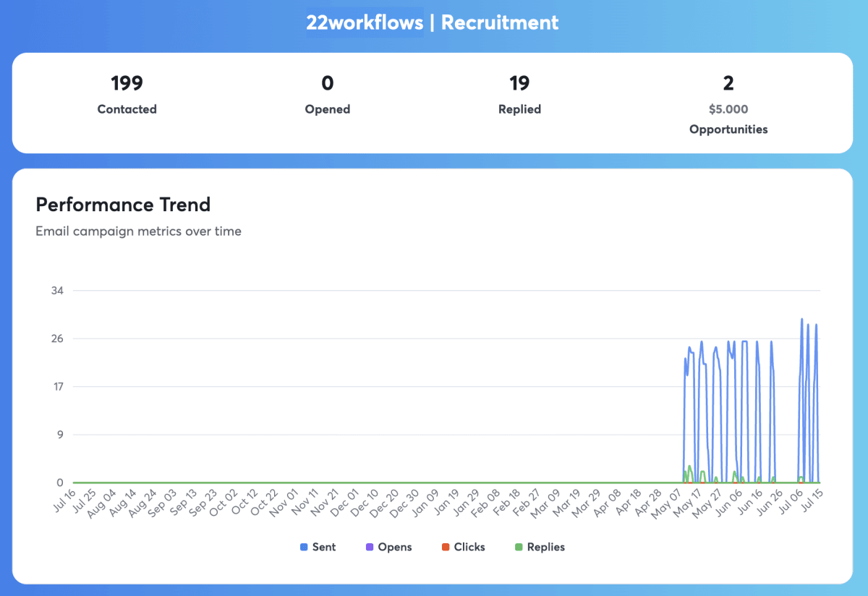Toggle the Replies series legend label
Image resolution: width=868 pixels, height=596 pixels.
pyautogui.click(x=546, y=548)
